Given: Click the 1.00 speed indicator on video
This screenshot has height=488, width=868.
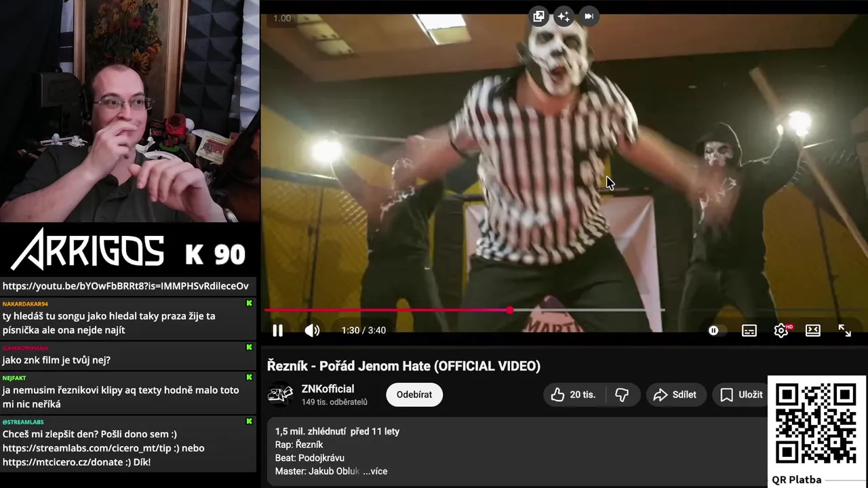Looking at the screenshot, I should point(282,18).
